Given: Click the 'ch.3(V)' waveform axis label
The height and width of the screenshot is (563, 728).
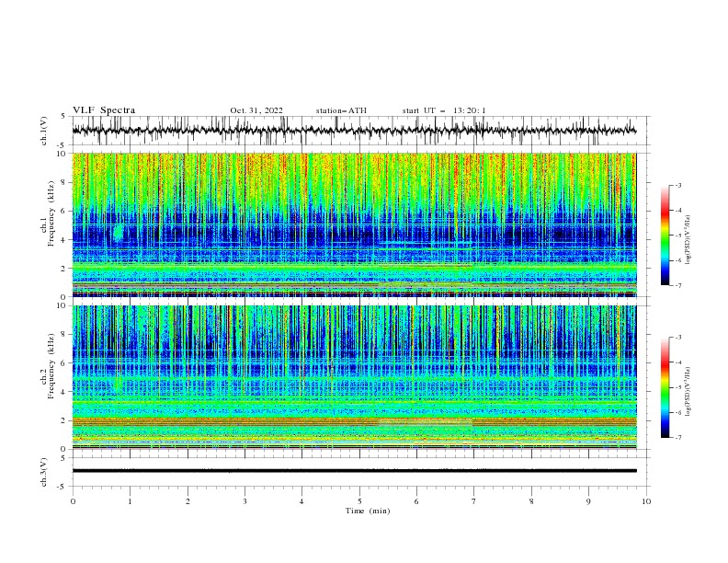Looking at the screenshot, I should click(44, 472).
